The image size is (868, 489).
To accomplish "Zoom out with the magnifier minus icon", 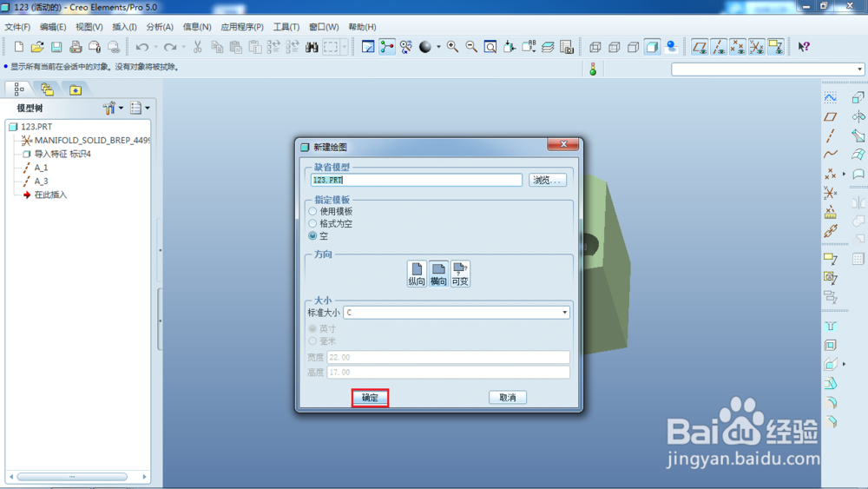I will tap(471, 47).
